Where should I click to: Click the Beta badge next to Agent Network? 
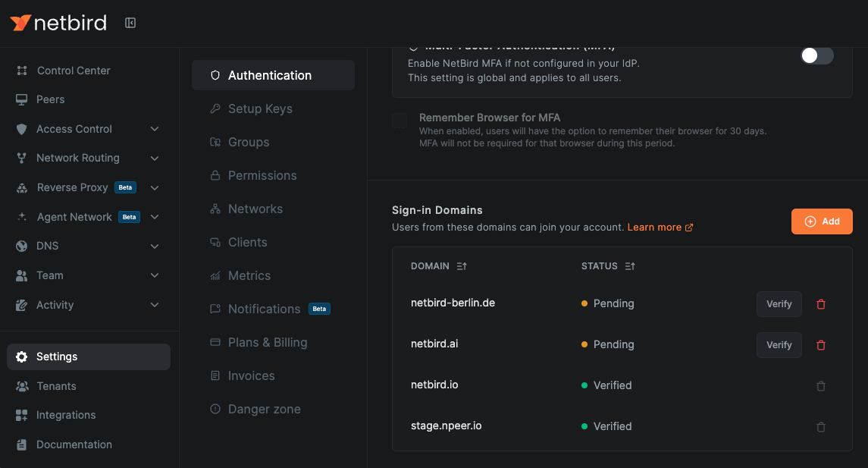pos(129,217)
